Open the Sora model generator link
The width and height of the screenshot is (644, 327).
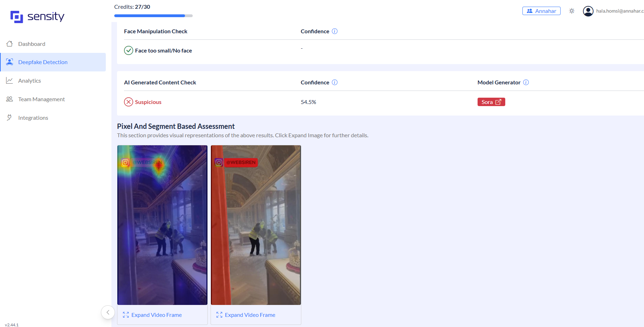coord(491,102)
